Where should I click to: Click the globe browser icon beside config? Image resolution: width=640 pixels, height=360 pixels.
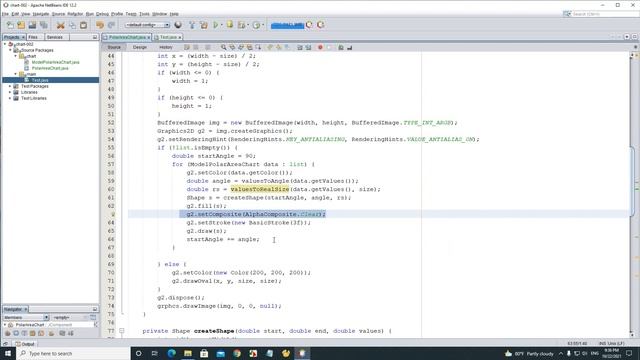178,25
